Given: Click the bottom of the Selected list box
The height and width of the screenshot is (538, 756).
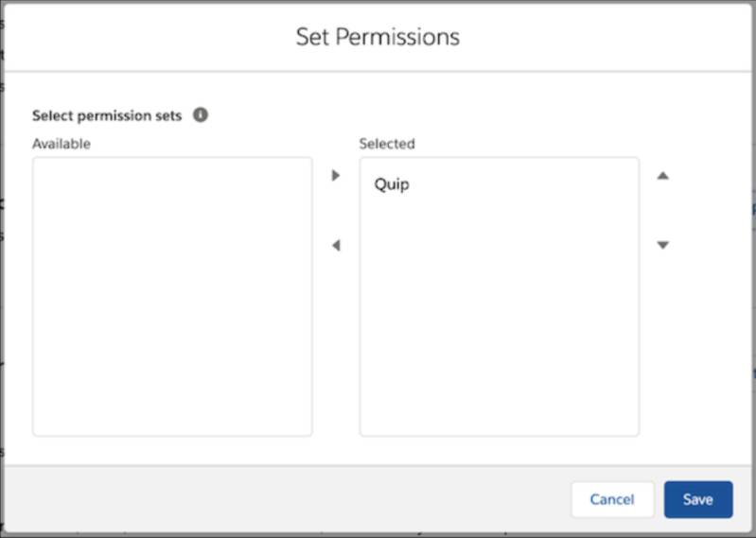Looking at the screenshot, I should tap(499, 421).
